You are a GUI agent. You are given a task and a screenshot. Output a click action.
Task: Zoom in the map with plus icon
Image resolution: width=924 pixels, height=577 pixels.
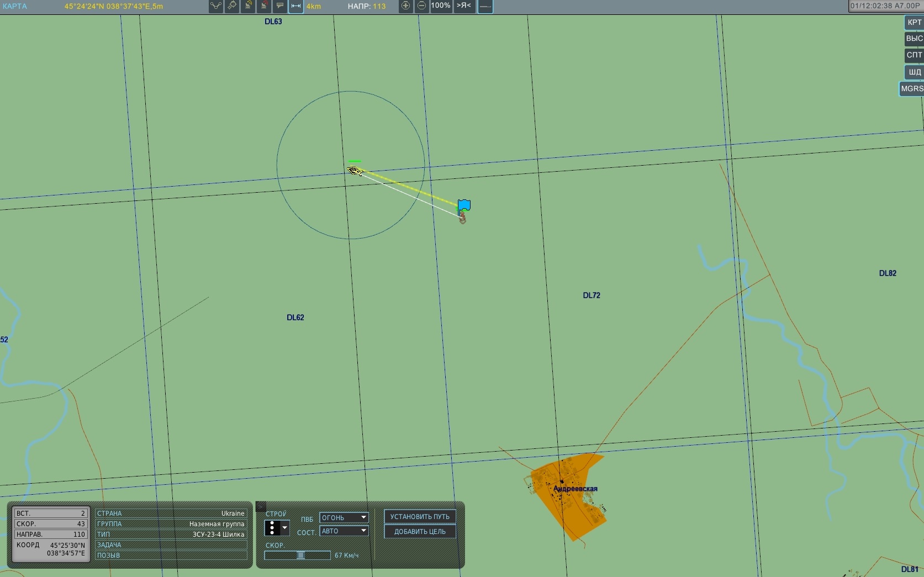click(x=406, y=6)
